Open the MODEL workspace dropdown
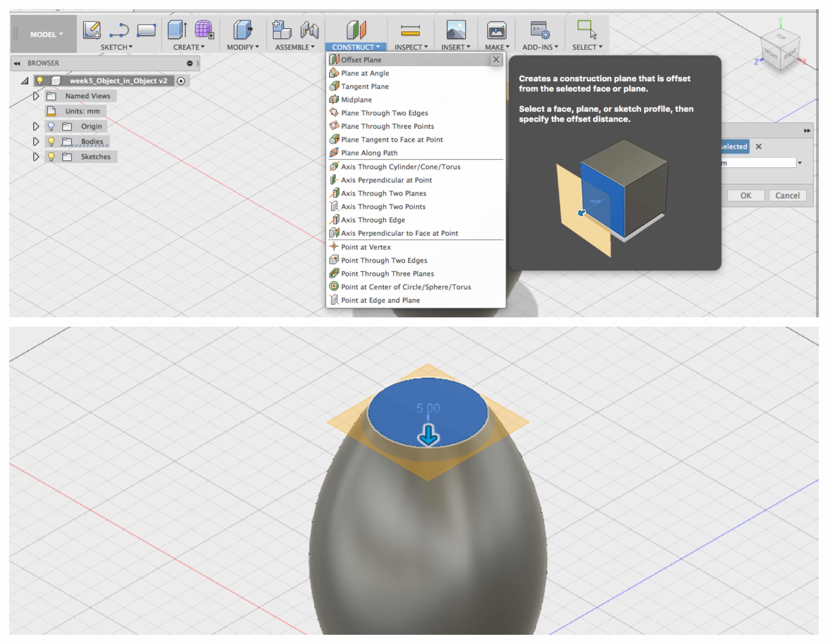This screenshot has height=644, width=828. point(46,34)
